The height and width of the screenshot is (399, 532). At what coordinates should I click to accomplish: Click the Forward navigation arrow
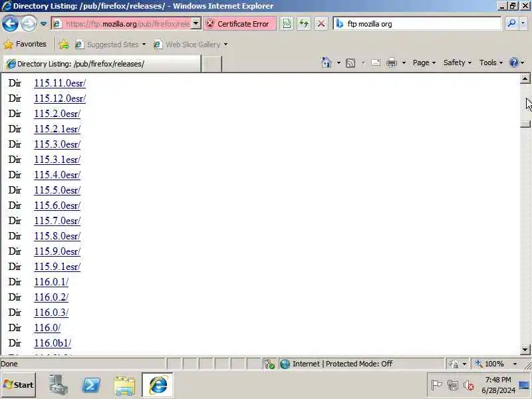pyautogui.click(x=29, y=24)
